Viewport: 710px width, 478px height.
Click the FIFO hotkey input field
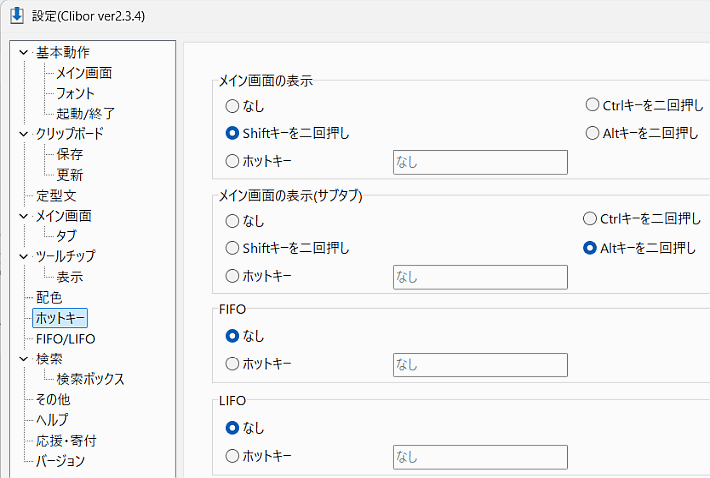pyautogui.click(x=479, y=364)
